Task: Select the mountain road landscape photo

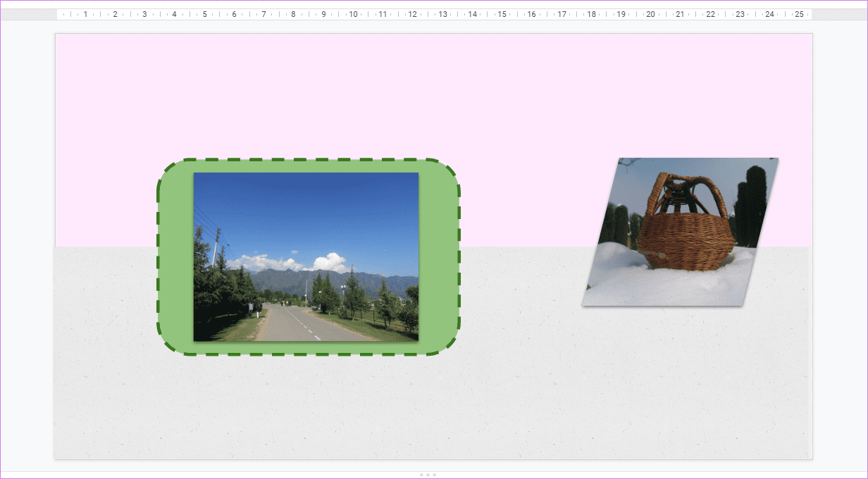Action: point(306,257)
